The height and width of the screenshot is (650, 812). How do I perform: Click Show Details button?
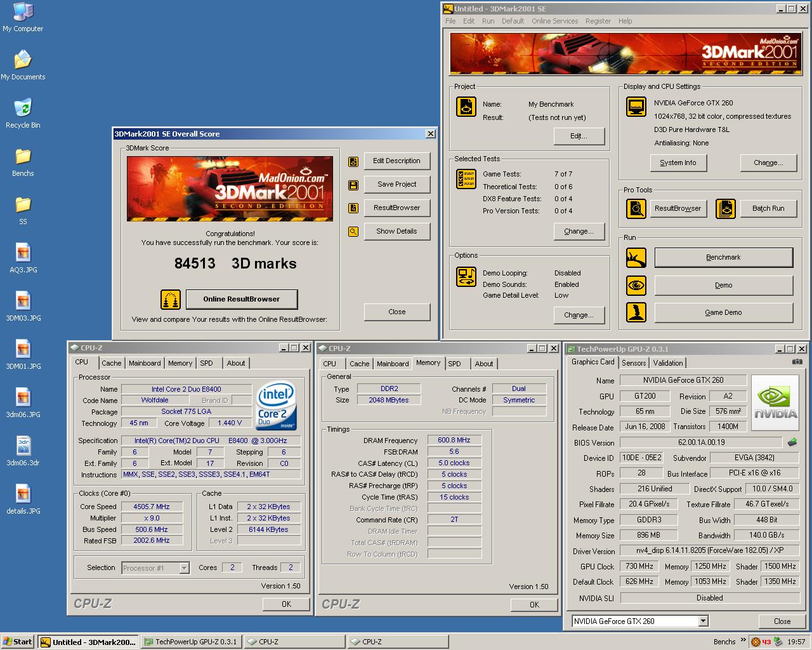[x=397, y=231]
